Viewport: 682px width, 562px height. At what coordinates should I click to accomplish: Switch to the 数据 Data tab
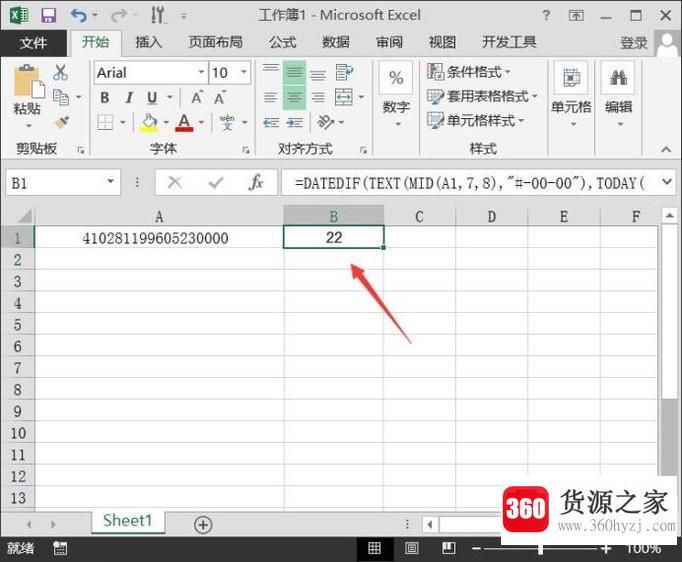[336, 42]
